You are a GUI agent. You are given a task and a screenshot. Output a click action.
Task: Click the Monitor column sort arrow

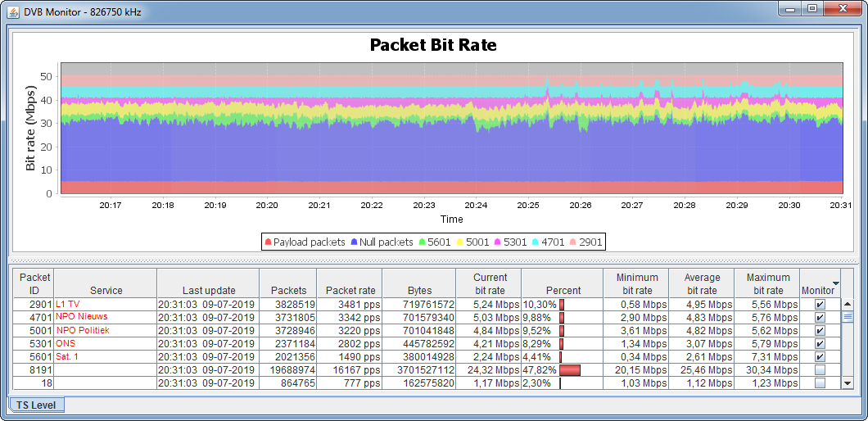coord(835,283)
